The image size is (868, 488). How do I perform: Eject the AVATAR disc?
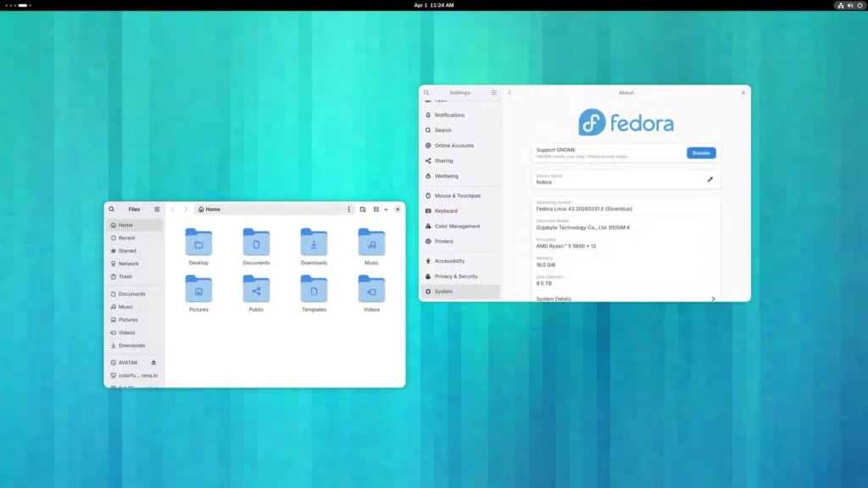coord(154,363)
